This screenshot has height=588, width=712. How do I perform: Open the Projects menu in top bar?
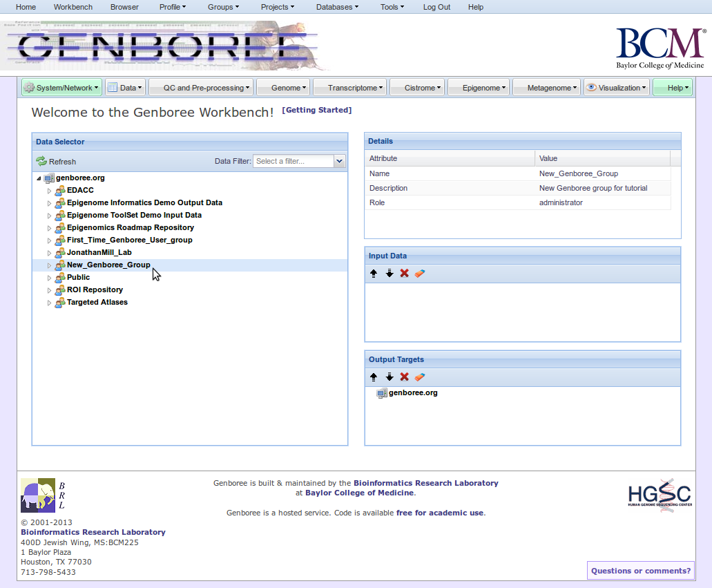pyautogui.click(x=278, y=7)
